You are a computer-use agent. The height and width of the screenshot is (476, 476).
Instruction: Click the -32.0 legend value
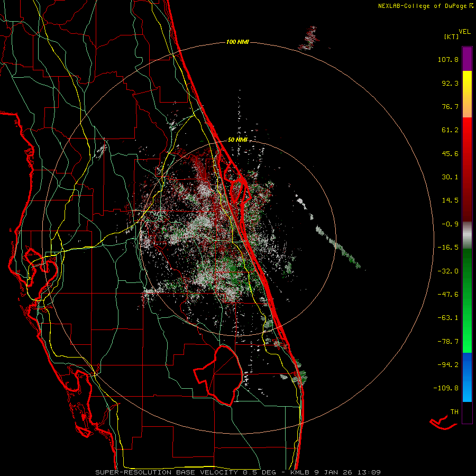(x=448, y=271)
